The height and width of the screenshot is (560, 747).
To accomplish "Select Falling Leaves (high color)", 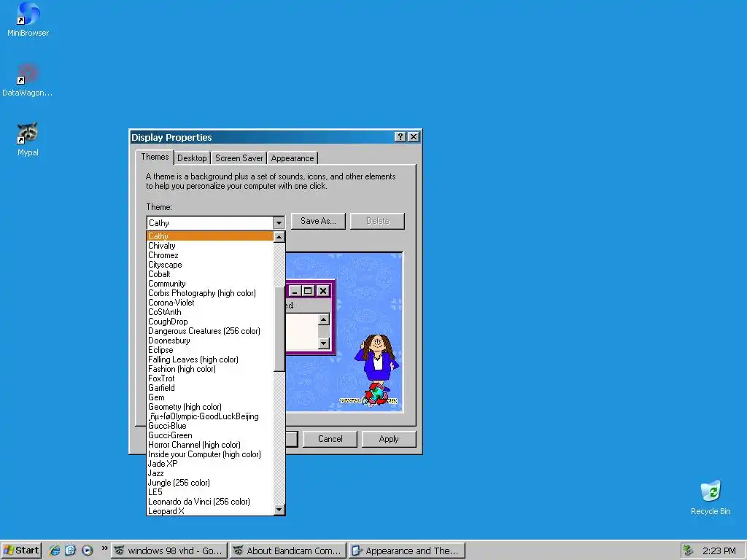I will (210, 359).
